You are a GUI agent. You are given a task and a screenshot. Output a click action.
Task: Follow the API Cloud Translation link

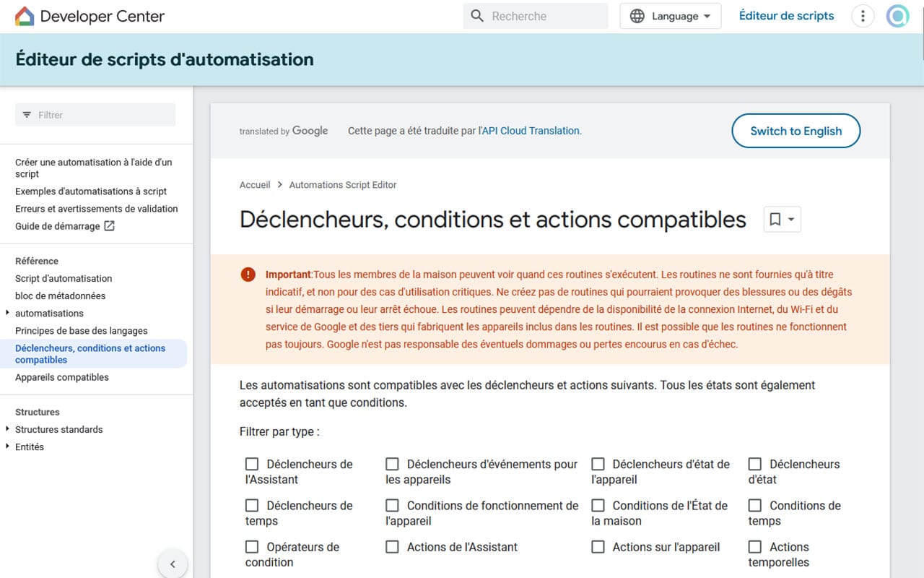point(531,131)
